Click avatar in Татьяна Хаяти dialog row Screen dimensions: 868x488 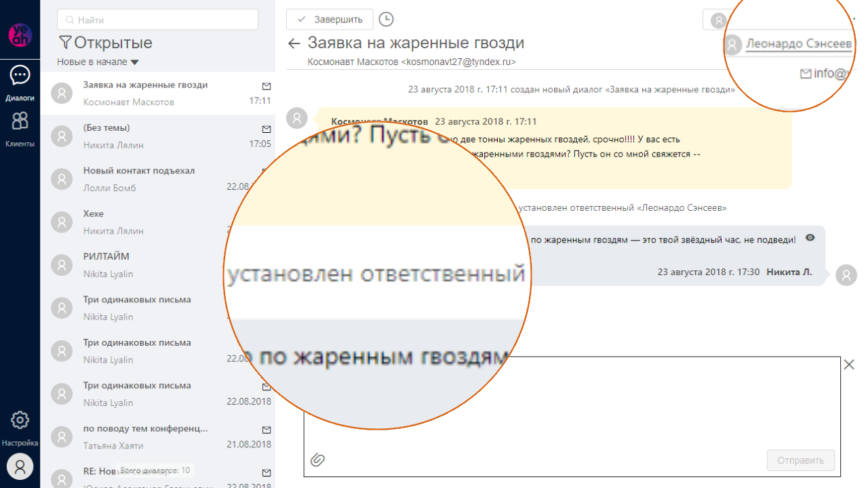coord(62,437)
